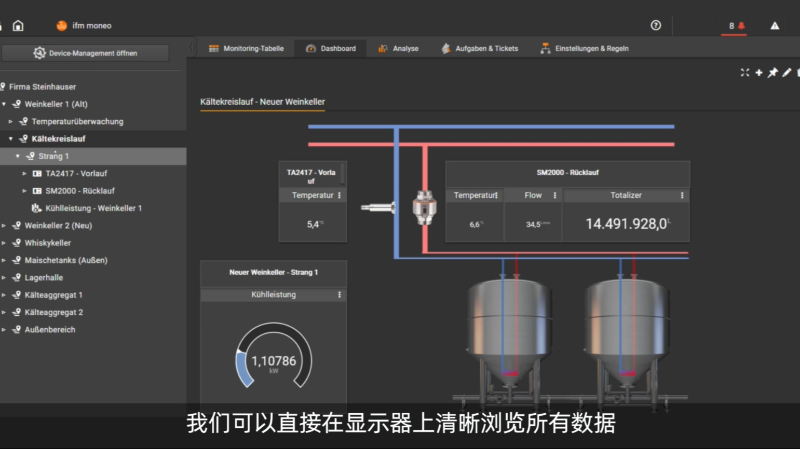The width and height of the screenshot is (800, 449).
Task: Open notifications bell showing 8 alerts
Action: pyautogui.click(x=736, y=26)
